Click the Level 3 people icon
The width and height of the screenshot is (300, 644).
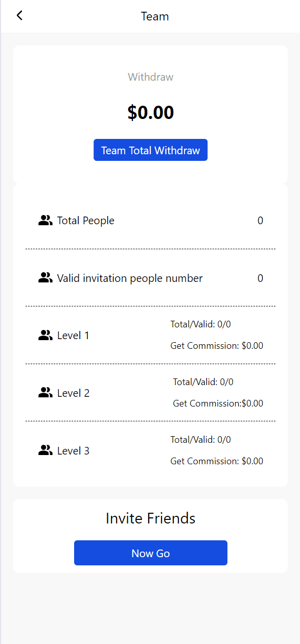[45, 450]
